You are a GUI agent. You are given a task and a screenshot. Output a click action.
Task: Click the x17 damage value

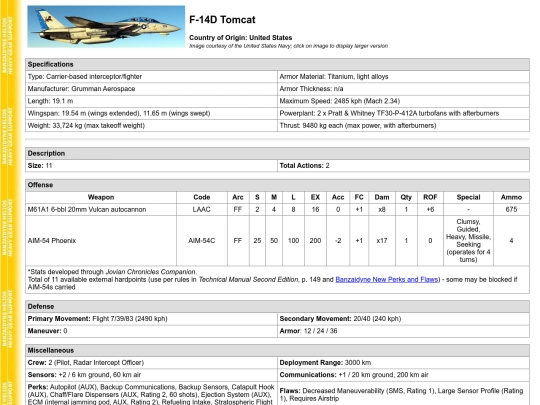[x=382, y=241]
